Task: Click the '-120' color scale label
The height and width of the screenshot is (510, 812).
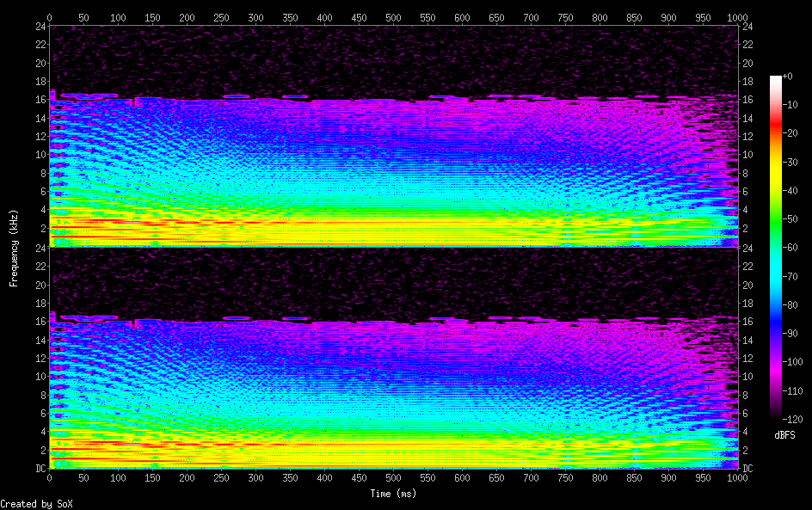Action: pyautogui.click(x=792, y=420)
